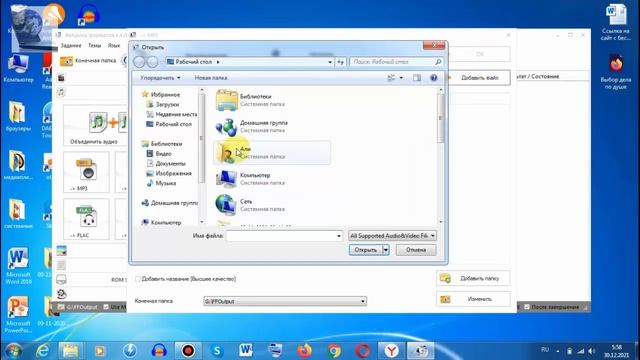Select Недавние места in the navigation pane

[171, 114]
